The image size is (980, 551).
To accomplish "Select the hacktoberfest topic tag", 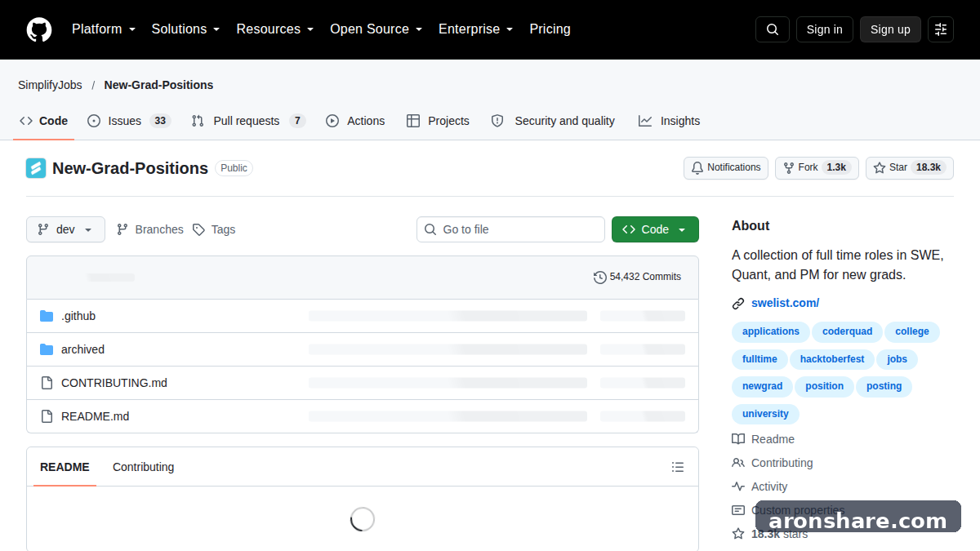I will [x=832, y=359].
